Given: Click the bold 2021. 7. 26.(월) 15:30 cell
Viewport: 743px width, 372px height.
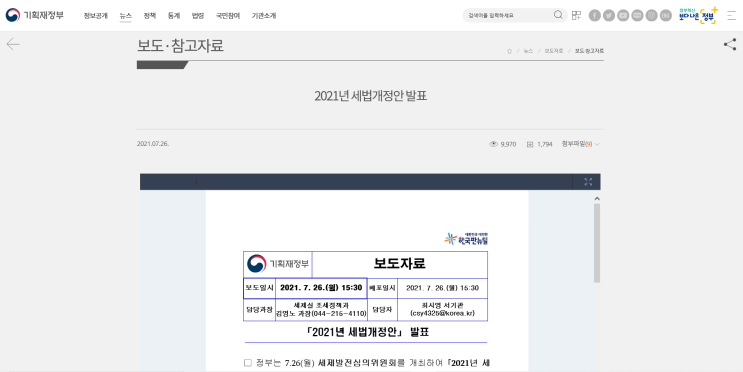Looking at the screenshot, I should (x=321, y=288).
